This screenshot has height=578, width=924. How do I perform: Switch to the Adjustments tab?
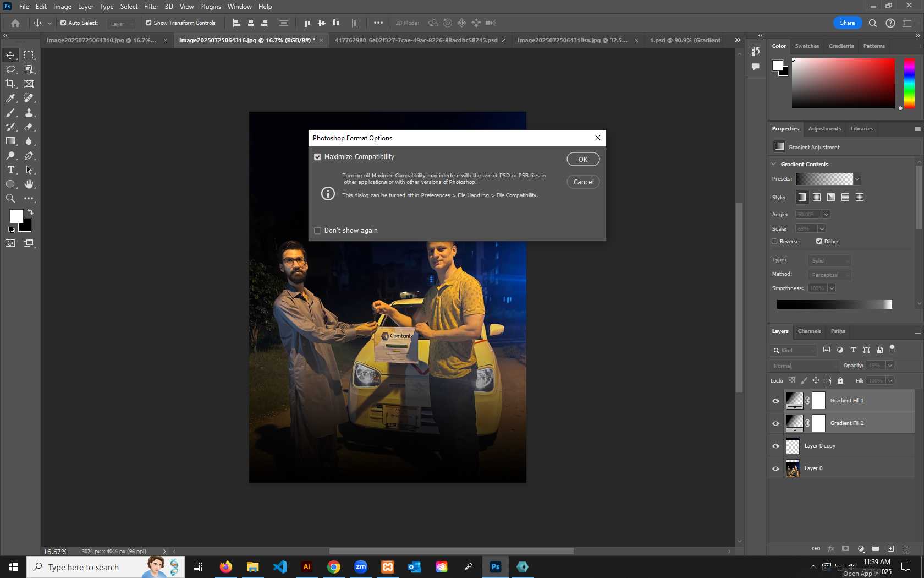coord(824,129)
